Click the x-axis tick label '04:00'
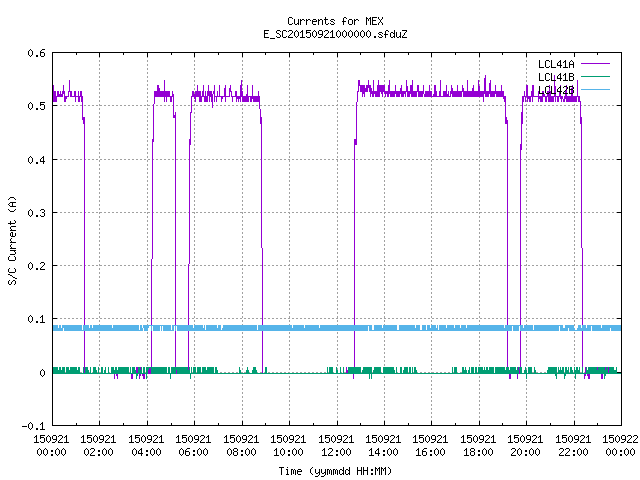This screenshot has height=480, width=640. coord(146,452)
